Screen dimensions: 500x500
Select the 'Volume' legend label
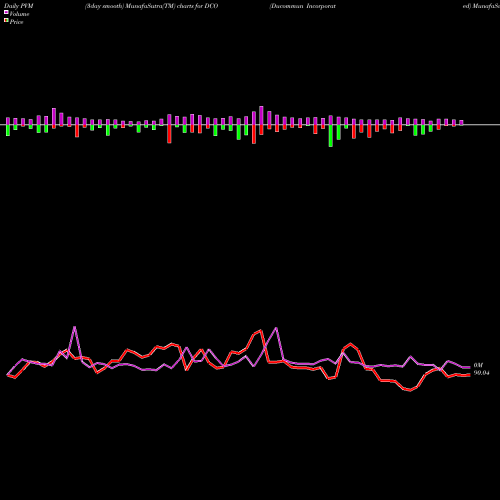tap(19, 14)
